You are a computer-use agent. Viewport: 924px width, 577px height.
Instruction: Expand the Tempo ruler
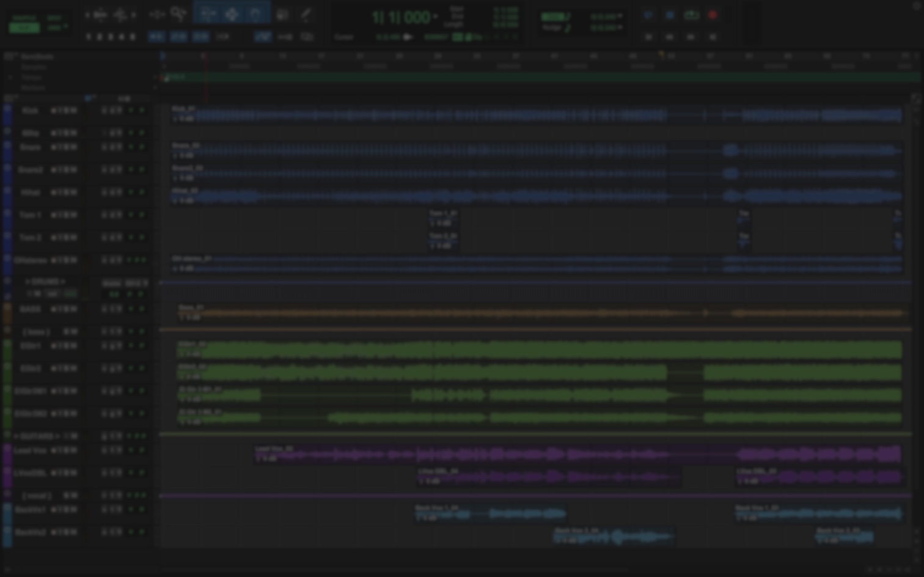(10, 78)
